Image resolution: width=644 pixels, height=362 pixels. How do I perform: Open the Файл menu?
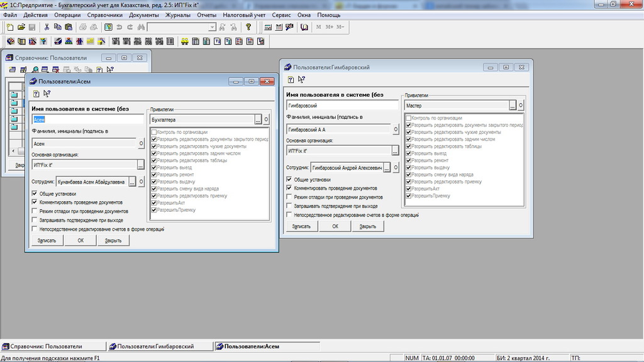[10, 15]
